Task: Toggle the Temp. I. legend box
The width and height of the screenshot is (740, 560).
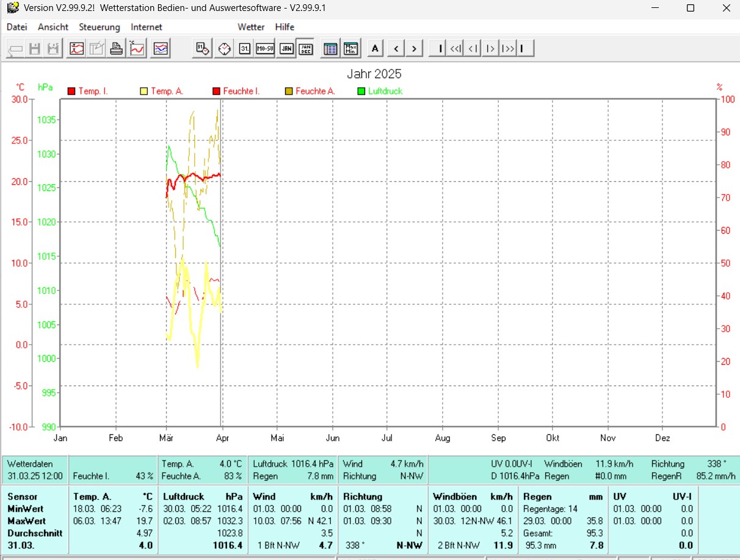Action: tap(71, 92)
